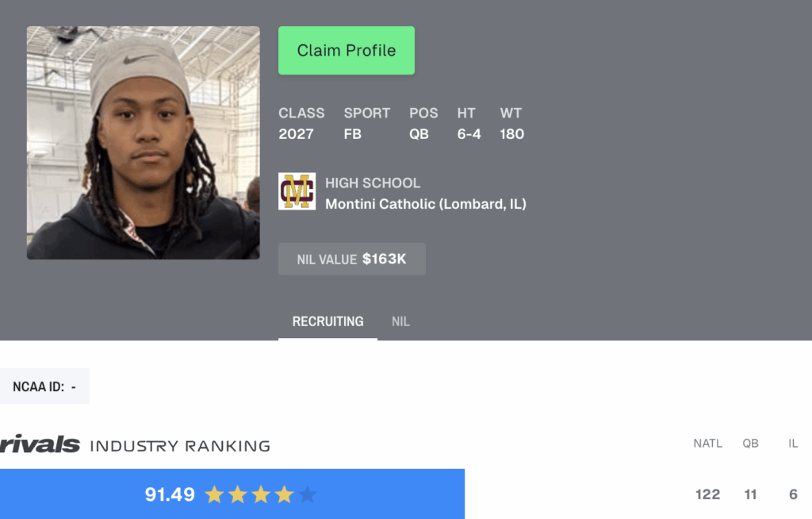The image size is (812, 519).
Task: Click the fourth gold rating star
Action: point(285,494)
